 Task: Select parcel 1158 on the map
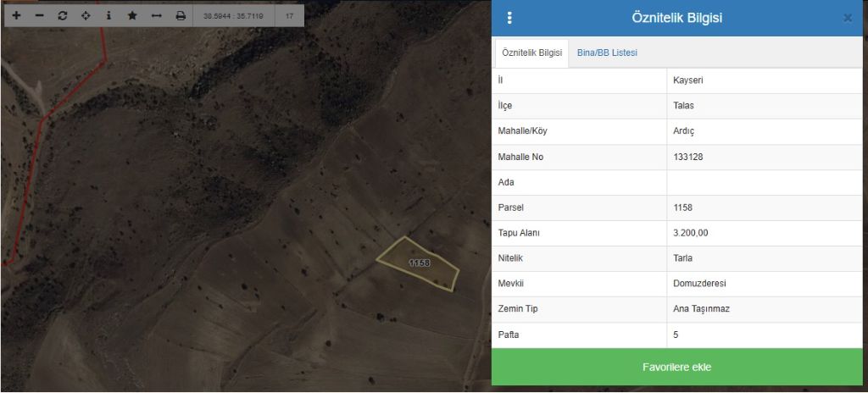[419, 263]
